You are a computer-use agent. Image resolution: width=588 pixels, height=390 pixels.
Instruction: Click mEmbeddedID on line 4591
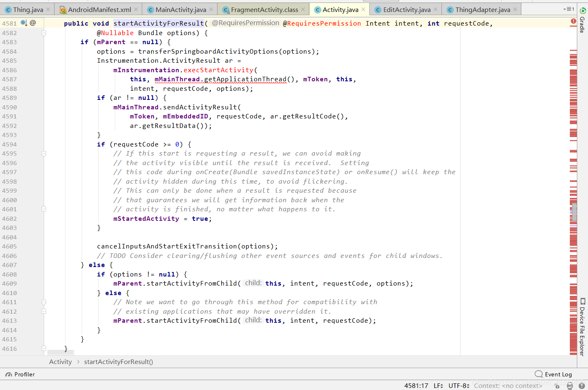point(185,116)
